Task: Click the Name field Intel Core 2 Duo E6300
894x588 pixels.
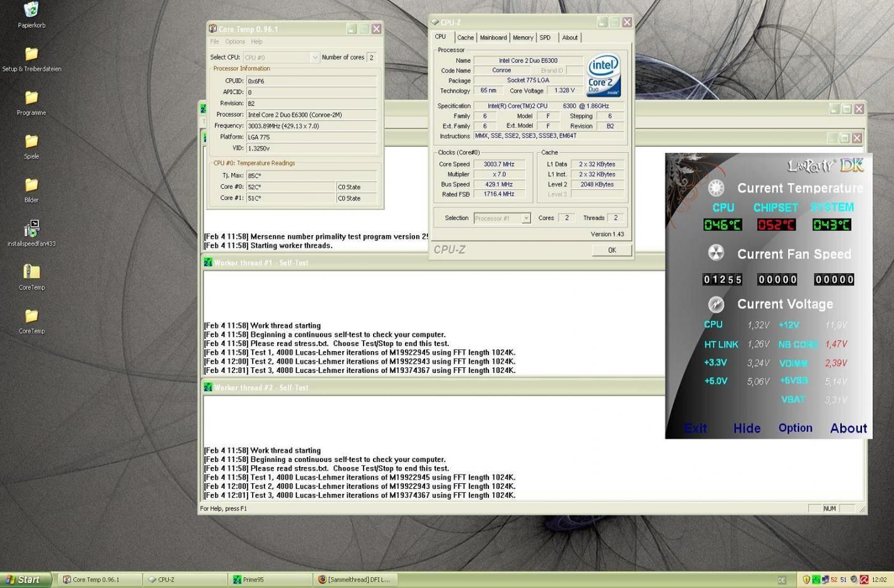Action: click(x=528, y=61)
